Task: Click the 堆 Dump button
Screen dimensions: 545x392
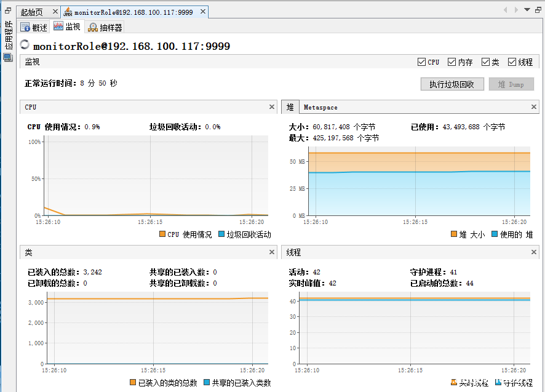Action: pos(511,84)
